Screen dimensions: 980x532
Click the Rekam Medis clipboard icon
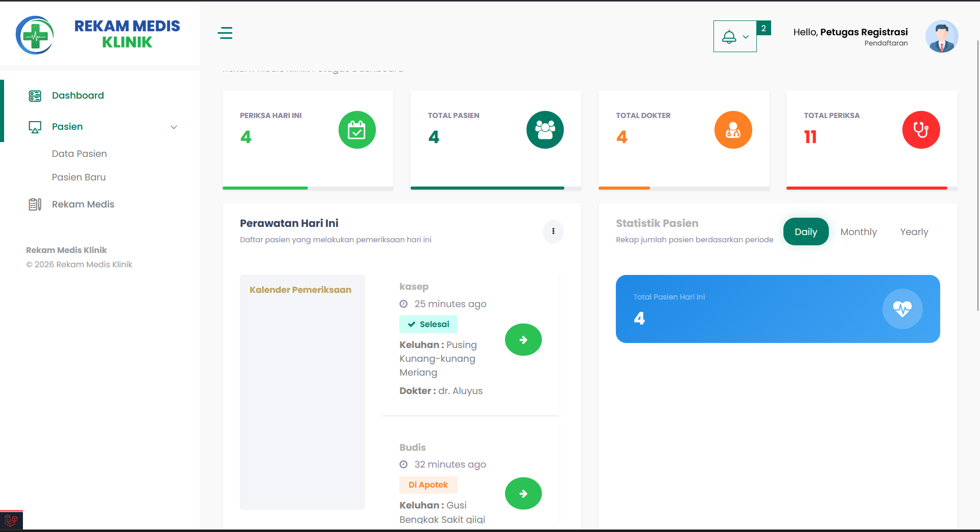(35, 204)
